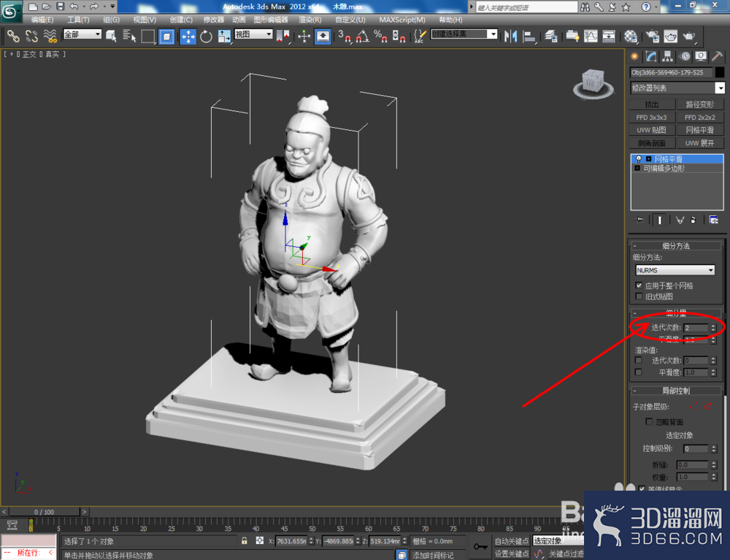The height and width of the screenshot is (560, 730).
Task: Switch to the Display command panel tab
Action: (701, 56)
